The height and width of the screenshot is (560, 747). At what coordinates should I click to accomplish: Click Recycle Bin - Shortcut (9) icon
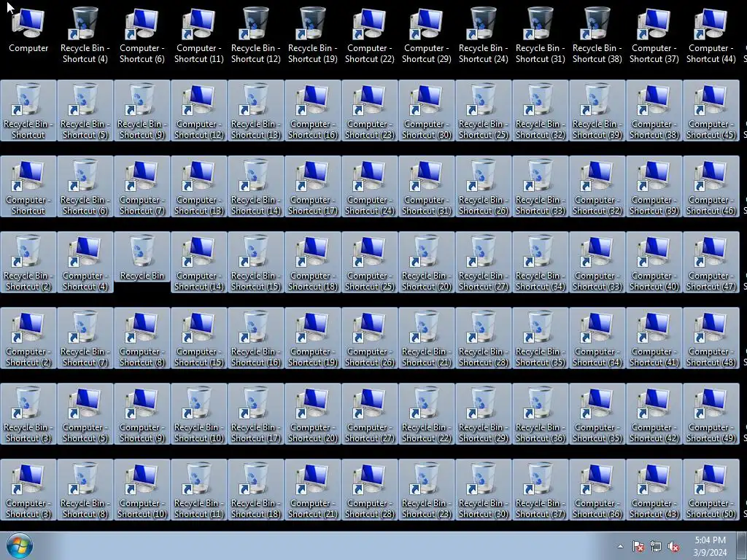click(142, 110)
